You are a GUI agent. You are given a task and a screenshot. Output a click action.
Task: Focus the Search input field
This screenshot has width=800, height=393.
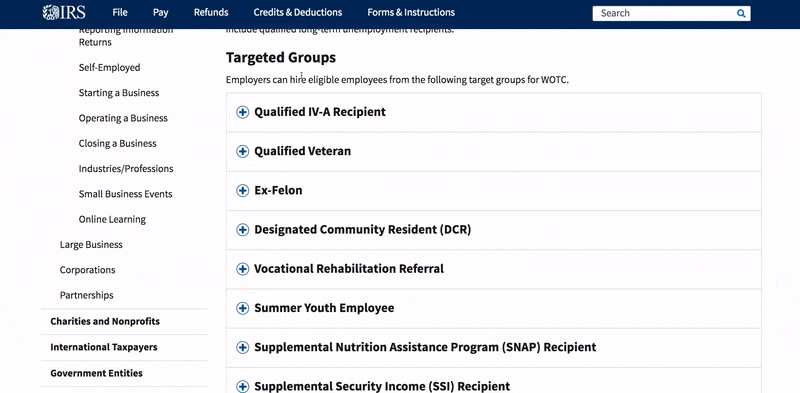pyautogui.click(x=664, y=13)
